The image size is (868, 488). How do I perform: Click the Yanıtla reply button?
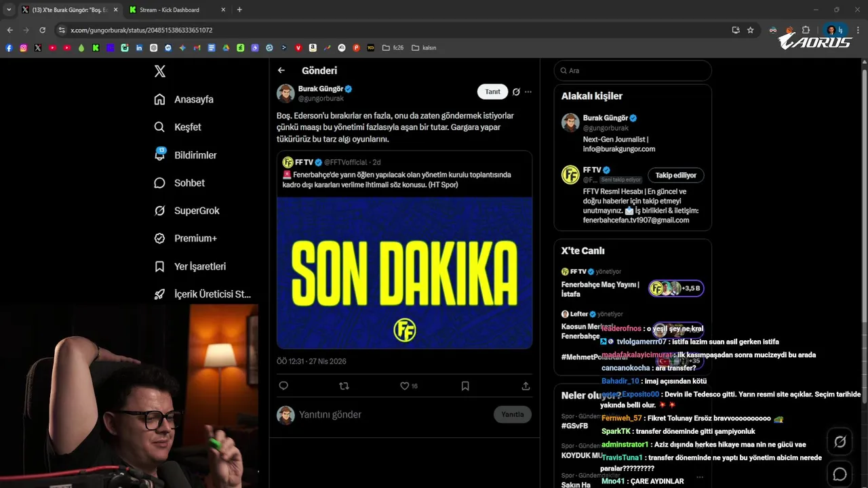point(513,414)
